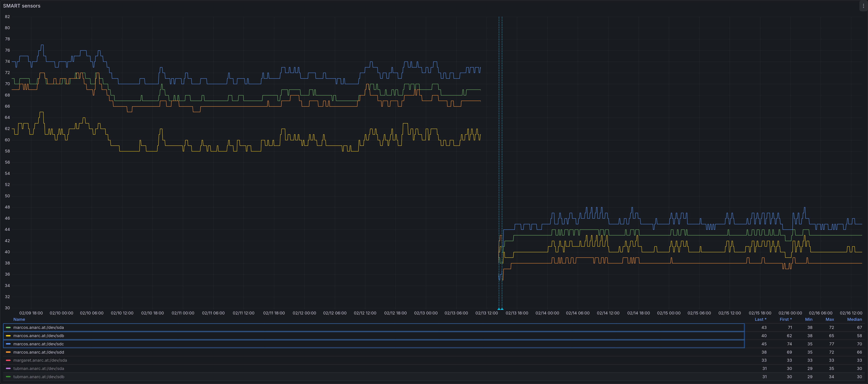Click red series color icon for margaret /dev/sda
Viewport: 868px width, 384px height.
[8, 360]
